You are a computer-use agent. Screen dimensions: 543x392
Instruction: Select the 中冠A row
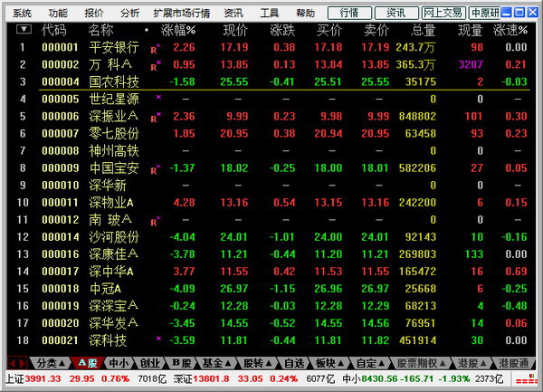[x=271, y=289]
